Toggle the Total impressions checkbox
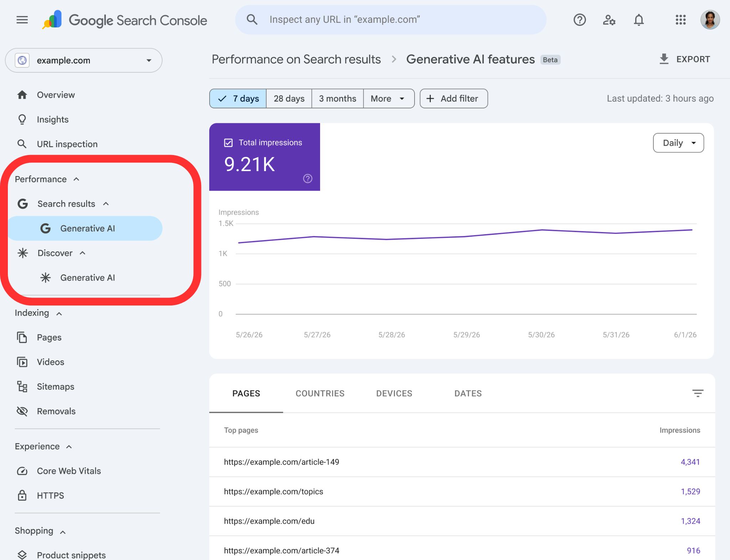This screenshot has width=730, height=560. click(228, 143)
